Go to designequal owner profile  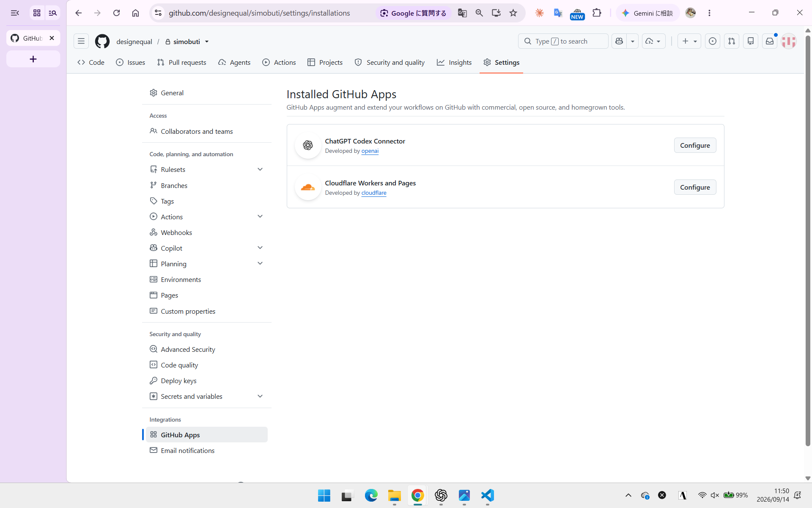tap(134, 41)
